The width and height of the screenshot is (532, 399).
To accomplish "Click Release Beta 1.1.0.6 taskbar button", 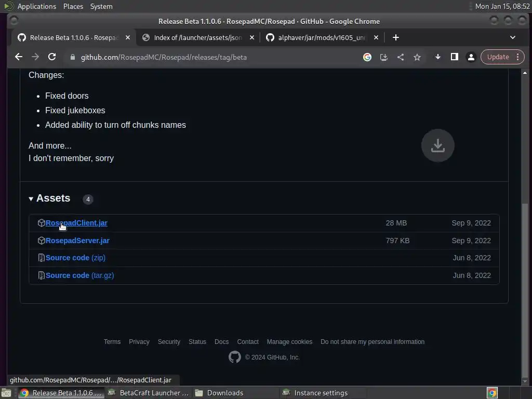I will click(61, 393).
